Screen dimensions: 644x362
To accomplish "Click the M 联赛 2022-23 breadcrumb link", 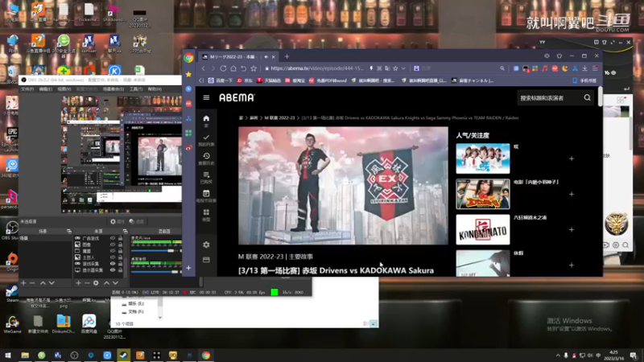I will pos(279,117).
